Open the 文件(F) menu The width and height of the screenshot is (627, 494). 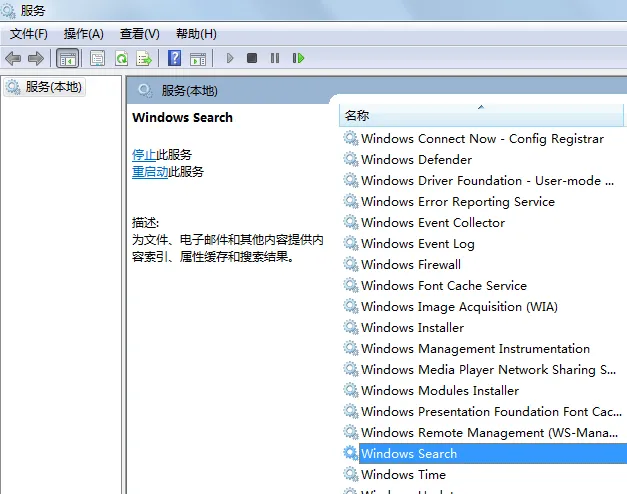29,34
